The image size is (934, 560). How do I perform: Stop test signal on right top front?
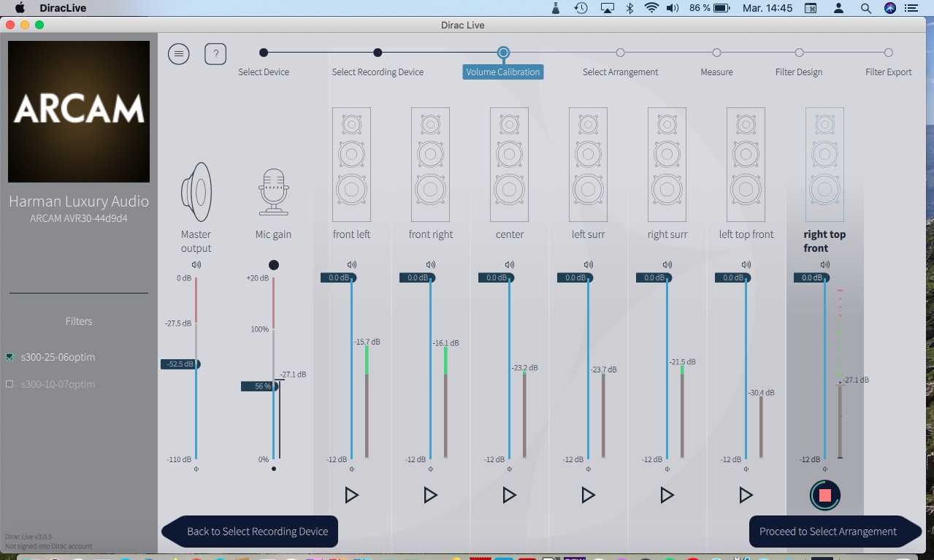pos(825,495)
